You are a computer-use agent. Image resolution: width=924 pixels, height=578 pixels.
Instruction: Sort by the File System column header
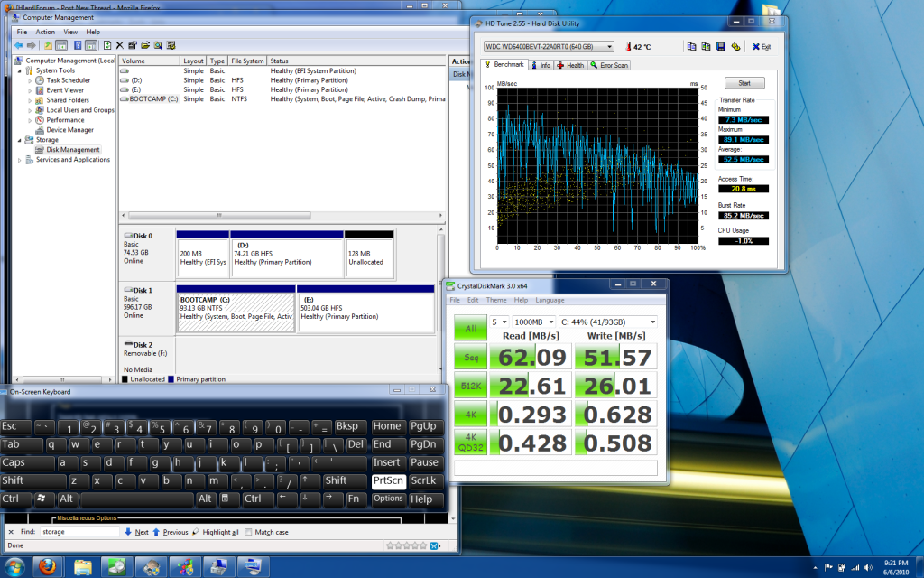(247, 61)
